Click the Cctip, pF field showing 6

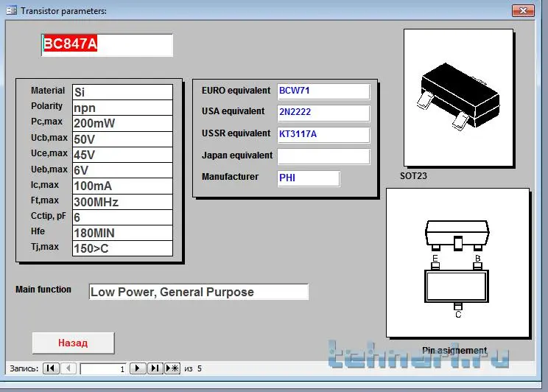pyautogui.click(x=122, y=217)
